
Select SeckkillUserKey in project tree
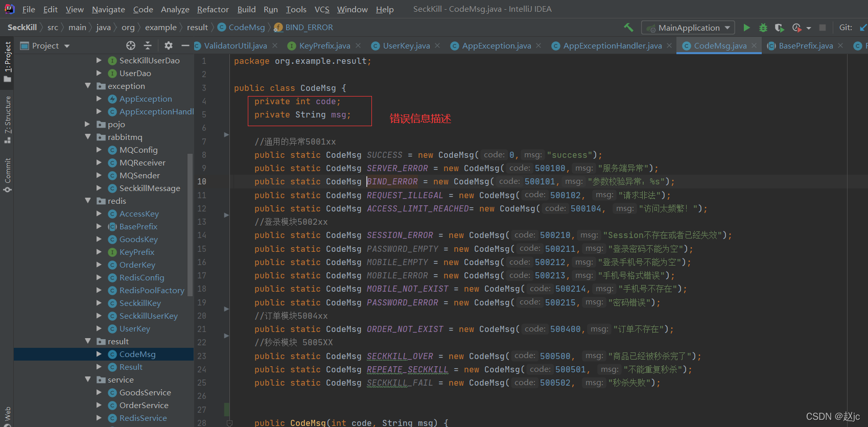tap(148, 316)
